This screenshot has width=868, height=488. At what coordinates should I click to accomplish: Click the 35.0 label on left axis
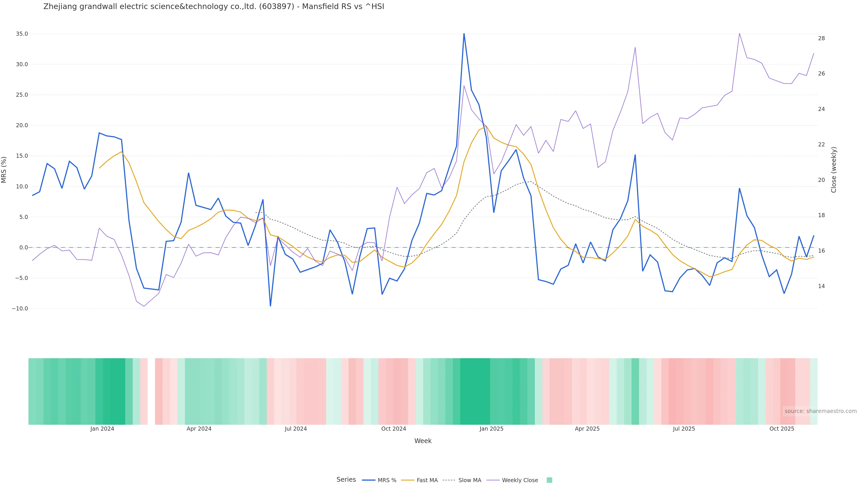21,34
